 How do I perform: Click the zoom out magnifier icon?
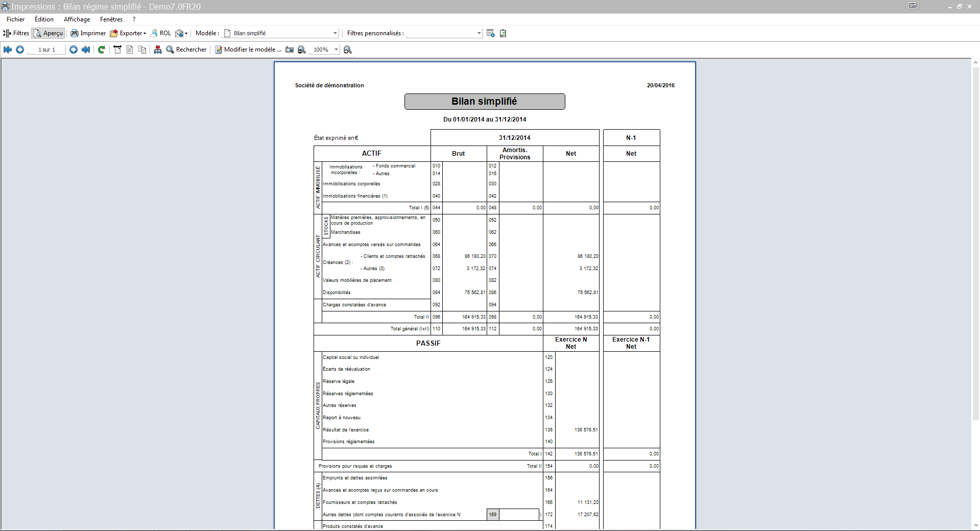[302, 50]
